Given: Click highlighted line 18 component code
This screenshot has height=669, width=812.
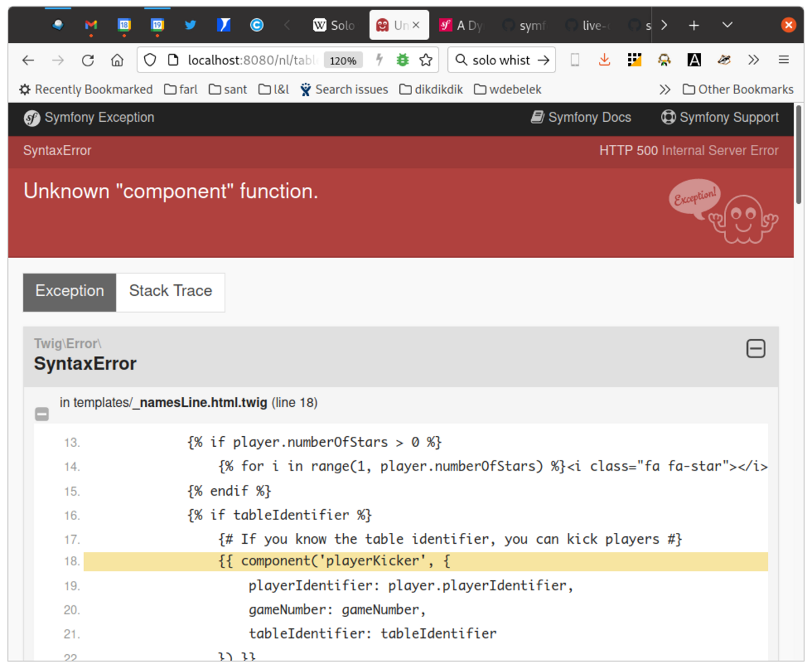Looking at the screenshot, I should [x=426, y=561].
